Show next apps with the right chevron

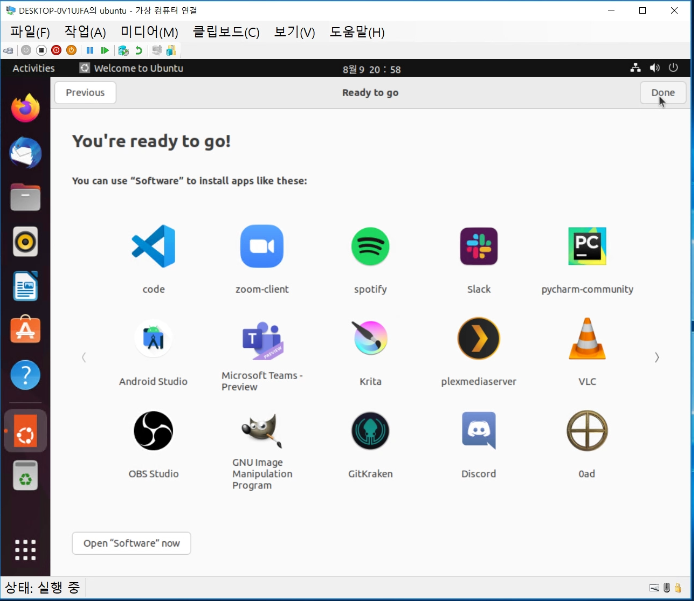(x=657, y=357)
